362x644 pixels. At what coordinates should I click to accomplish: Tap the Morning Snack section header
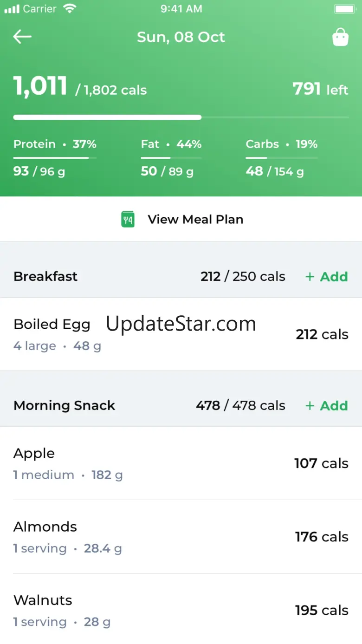pyautogui.click(x=181, y=406)
